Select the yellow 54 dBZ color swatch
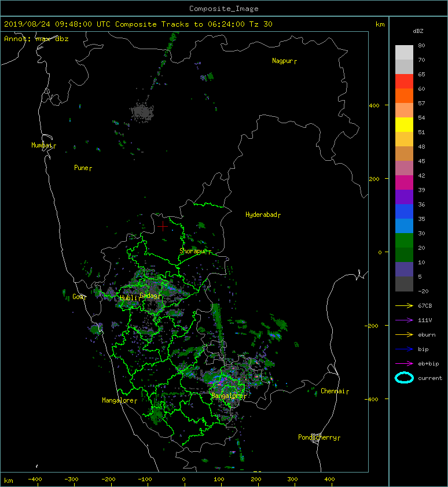The image size is (448, 487). (x=404, y=124)
